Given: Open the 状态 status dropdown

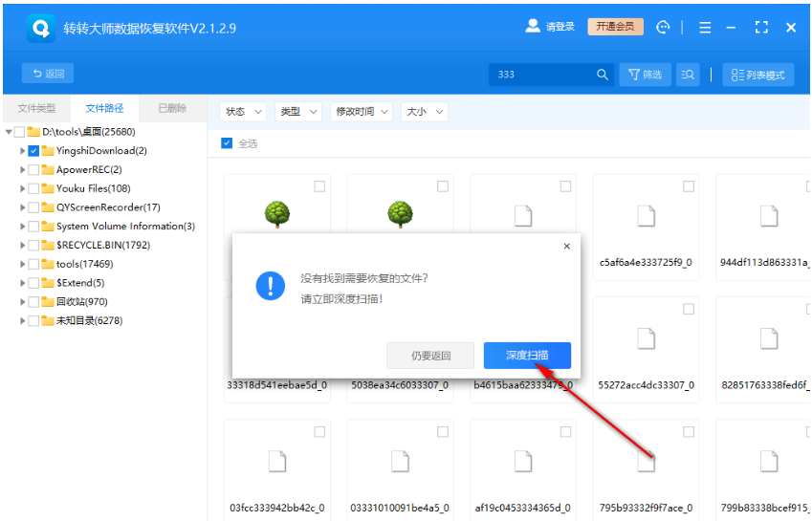Looking at the screenshot, I should 243,112.
